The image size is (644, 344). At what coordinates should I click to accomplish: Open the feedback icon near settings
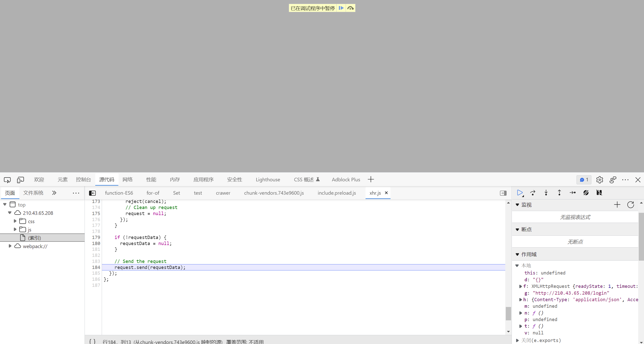tap(613, 180)
